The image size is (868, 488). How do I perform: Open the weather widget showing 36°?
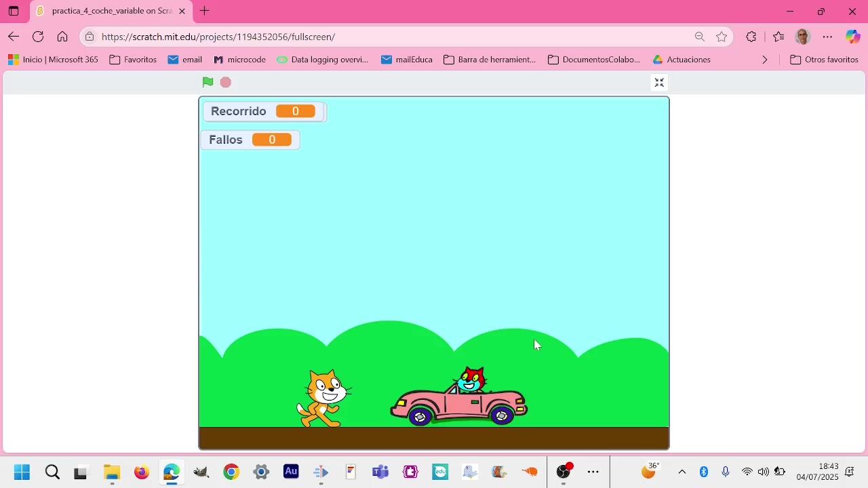[650, 471]
